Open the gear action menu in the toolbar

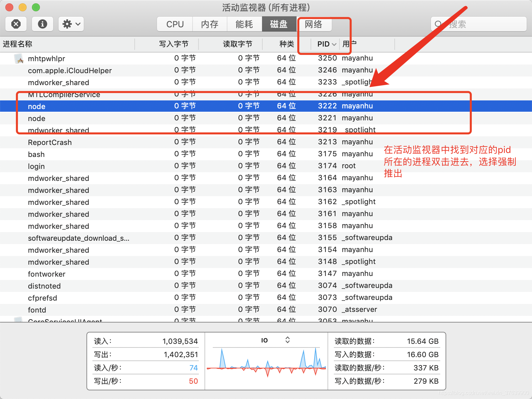click(x=71, y=24)
